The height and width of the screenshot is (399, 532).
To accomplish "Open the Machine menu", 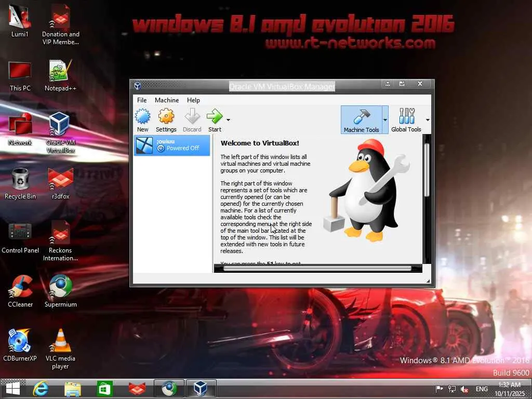I will pos(167,100).
